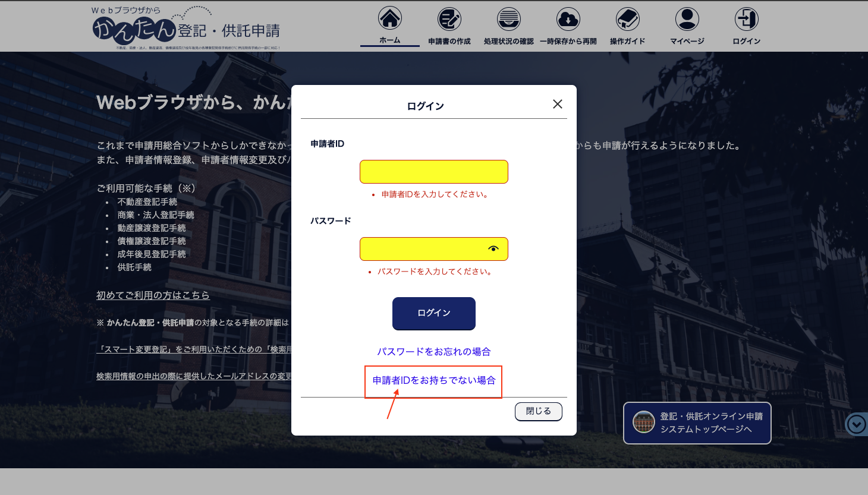
Task: Expand the circular down-chevron at right edge
Action: [x=857, y=424]
